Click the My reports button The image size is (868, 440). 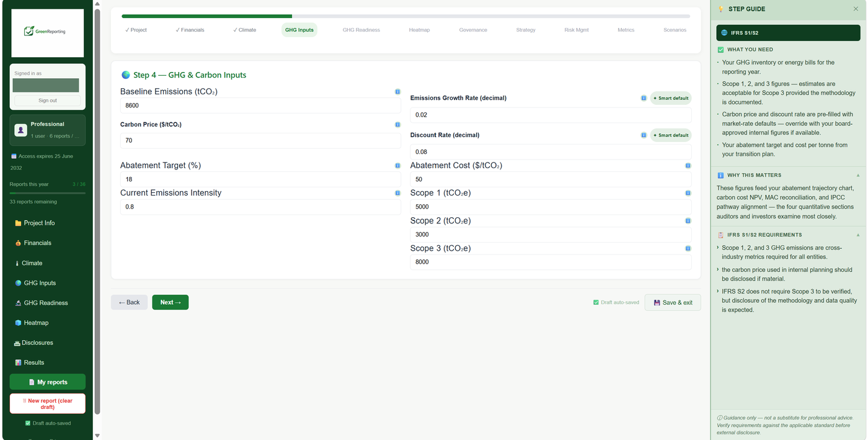pyautogui.click(x=48, y=382)
